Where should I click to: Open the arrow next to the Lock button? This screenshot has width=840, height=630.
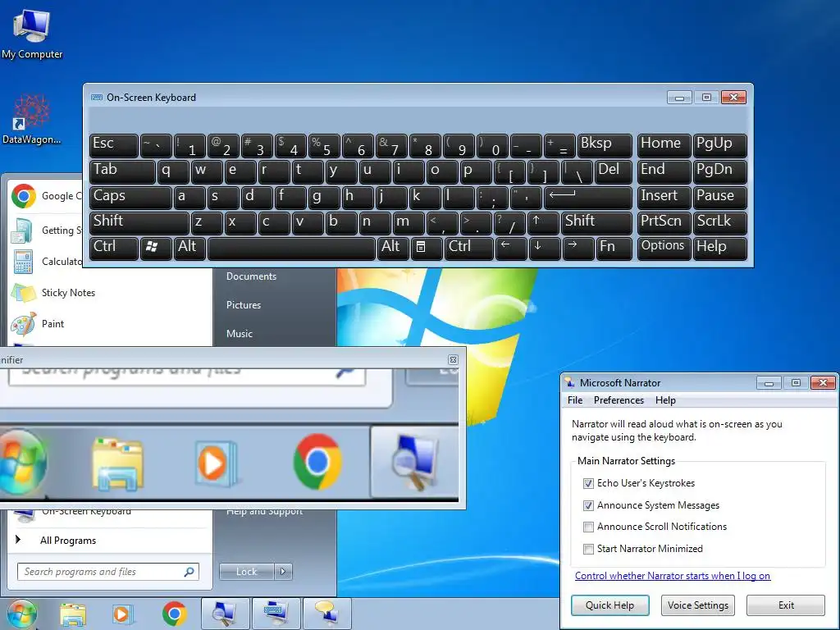[283, 572]
